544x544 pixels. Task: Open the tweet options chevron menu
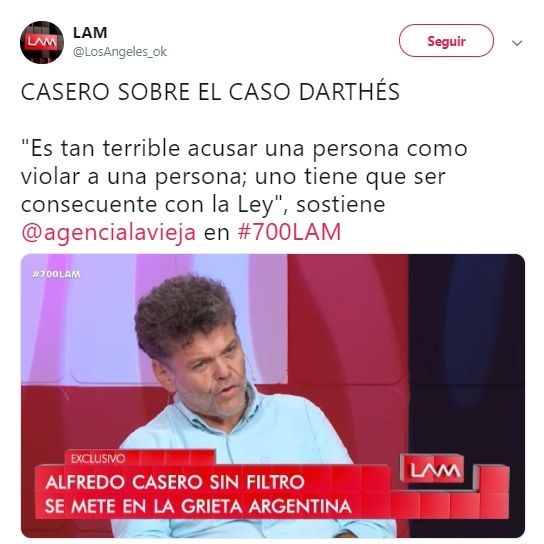coord(517,43)
